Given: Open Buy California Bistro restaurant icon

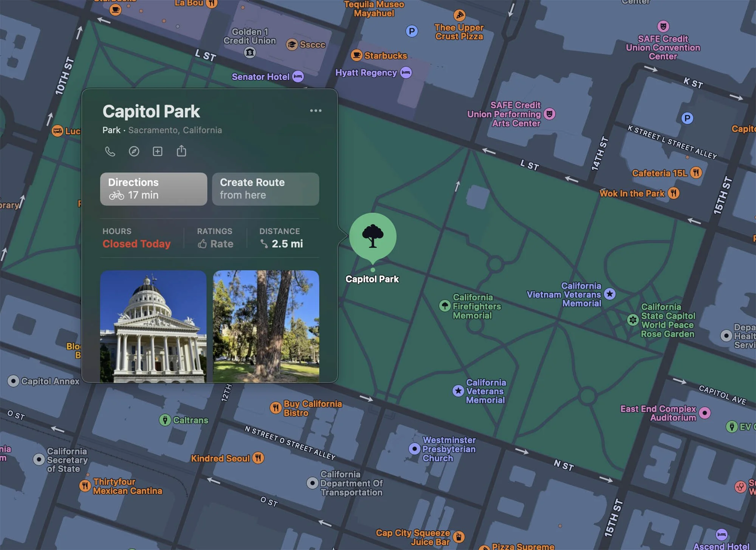Looking at the screenshot, I should (x=276, y=408).
